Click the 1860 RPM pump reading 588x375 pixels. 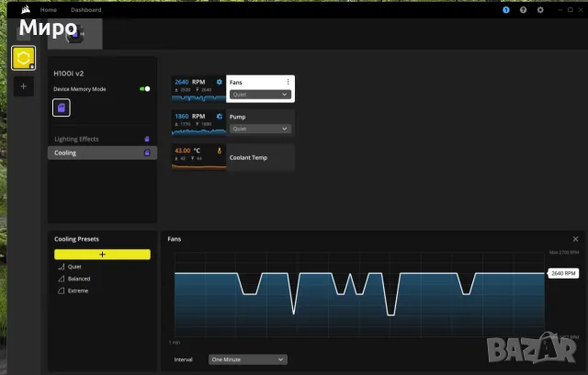pyautogui.click(x=190, y=116)
